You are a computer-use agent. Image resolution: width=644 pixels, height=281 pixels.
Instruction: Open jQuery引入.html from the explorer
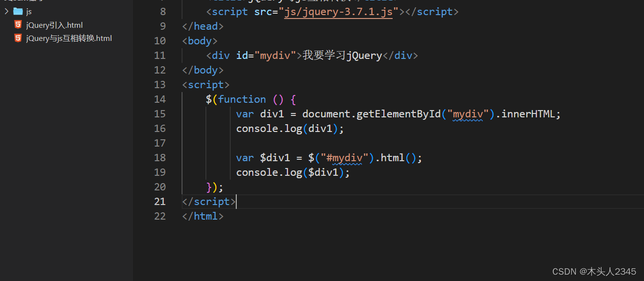(54, 25)
